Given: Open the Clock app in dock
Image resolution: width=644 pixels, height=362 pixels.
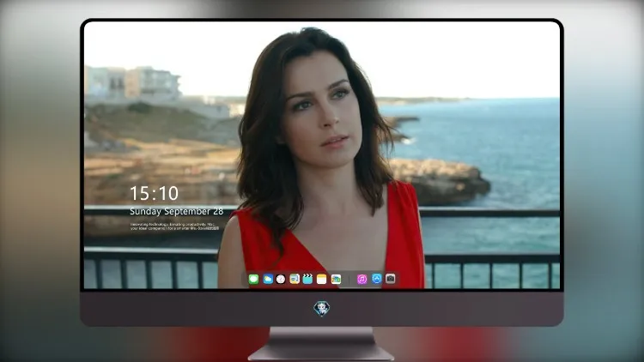Looking at the screenshot, I should [281, 280].
